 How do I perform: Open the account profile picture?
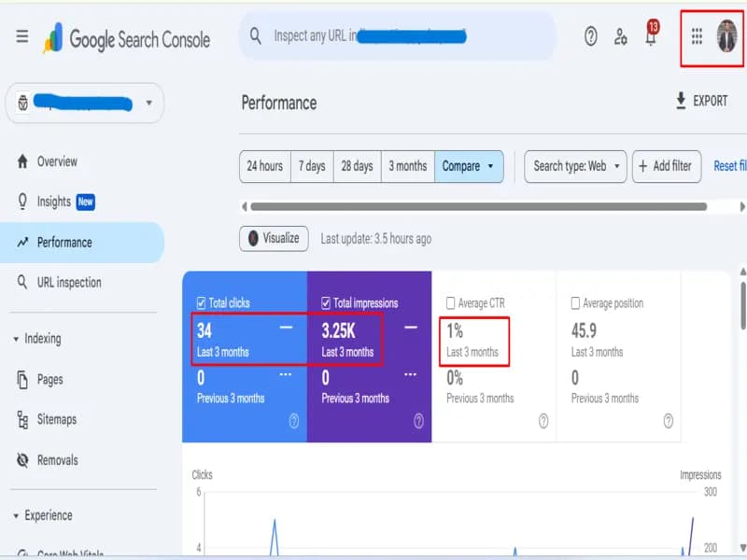pyautogui.click(x=727, y=35)
